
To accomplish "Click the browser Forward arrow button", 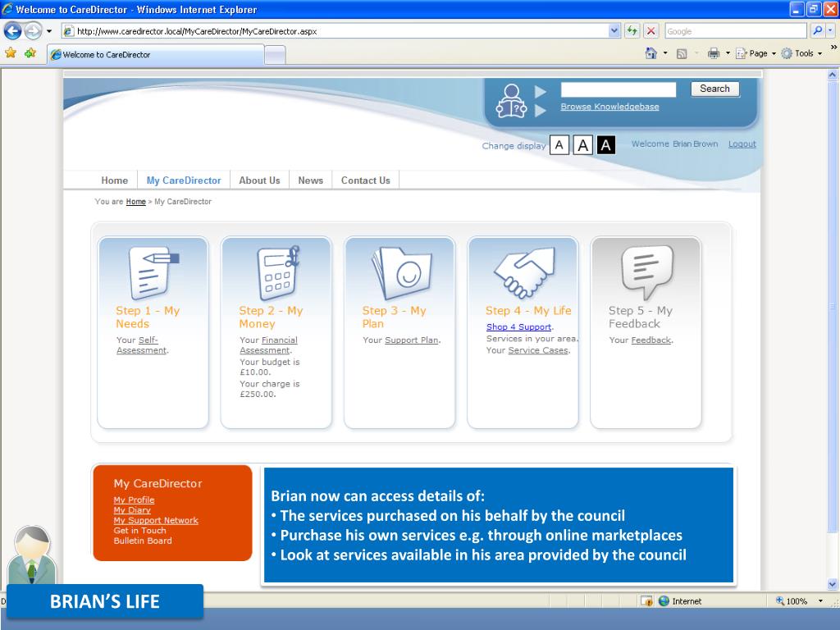I will coord(33,31).
